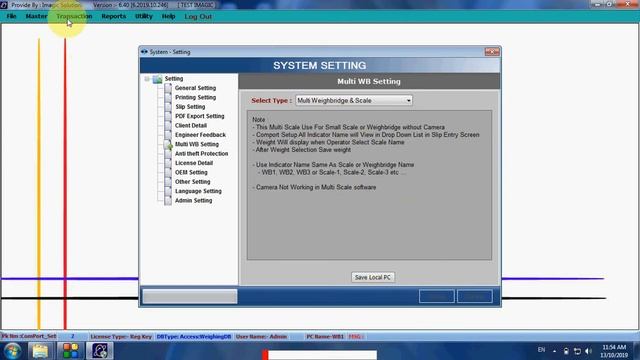Select Client Detail in the tree
The image size is (640, 360).
tap(191, 126)
